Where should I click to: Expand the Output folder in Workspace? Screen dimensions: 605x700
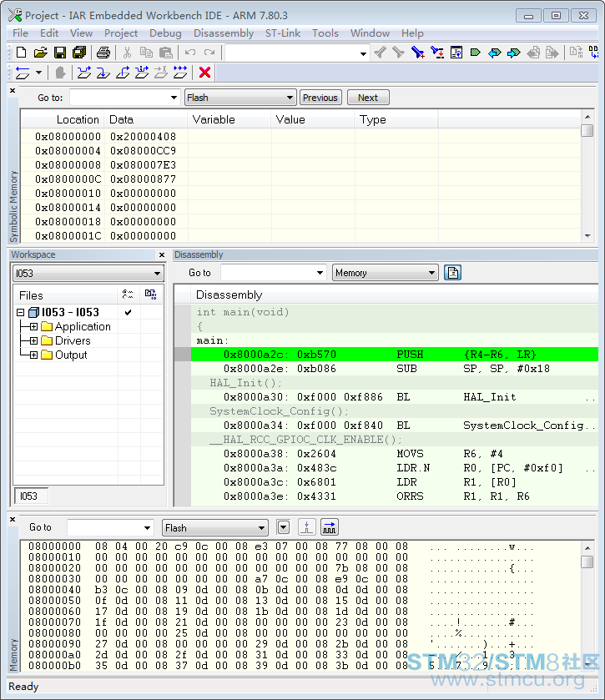click(33, 355)
